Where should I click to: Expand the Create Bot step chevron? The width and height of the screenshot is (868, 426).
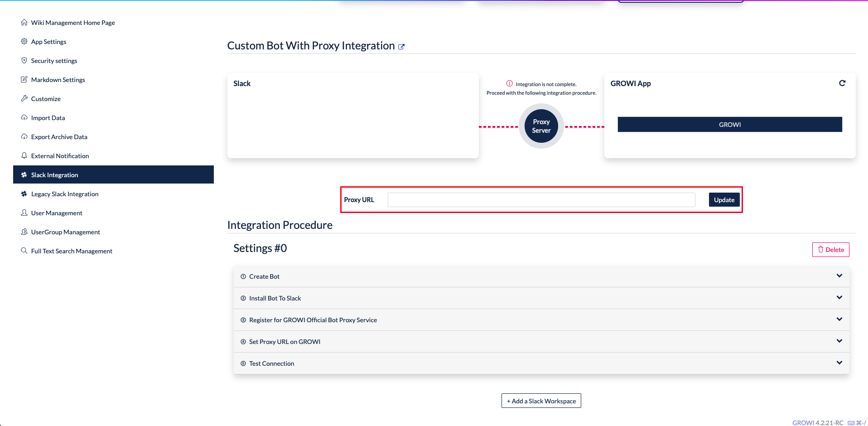tap(839, 276)
